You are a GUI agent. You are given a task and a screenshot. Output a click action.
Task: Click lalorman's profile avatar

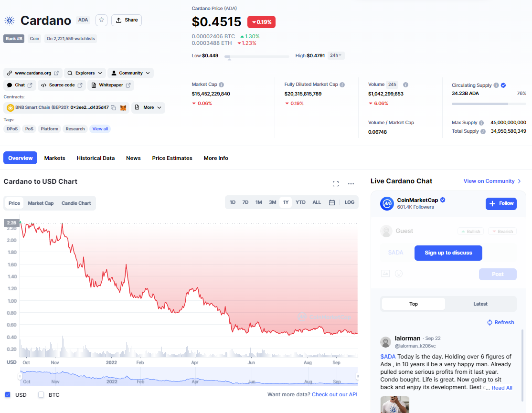click(x=385, y=342)
